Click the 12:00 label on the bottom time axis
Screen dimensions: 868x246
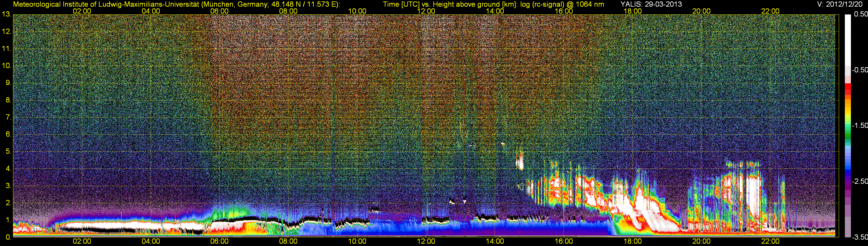tap(426, 241)
